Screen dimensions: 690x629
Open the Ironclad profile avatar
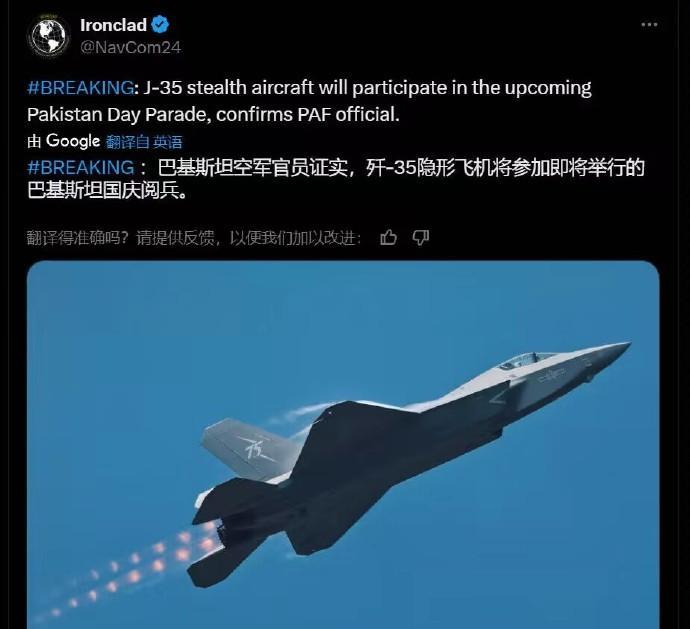(48, 35)
